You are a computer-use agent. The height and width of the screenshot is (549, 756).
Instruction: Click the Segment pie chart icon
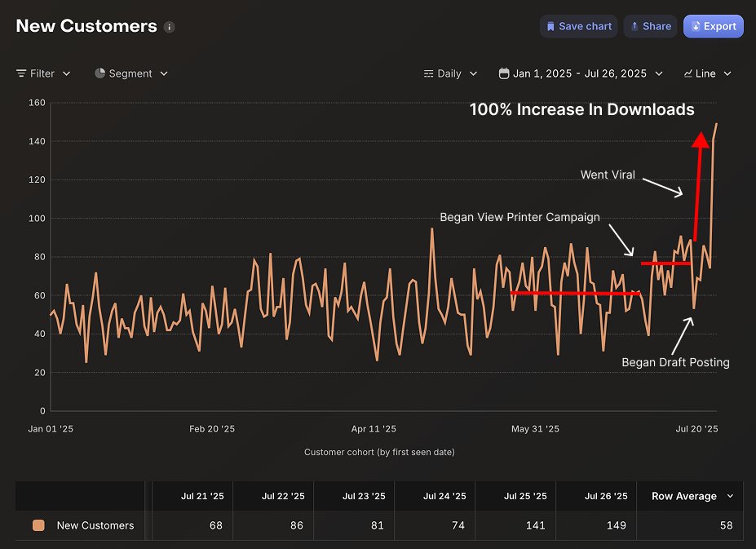point(99,73)
